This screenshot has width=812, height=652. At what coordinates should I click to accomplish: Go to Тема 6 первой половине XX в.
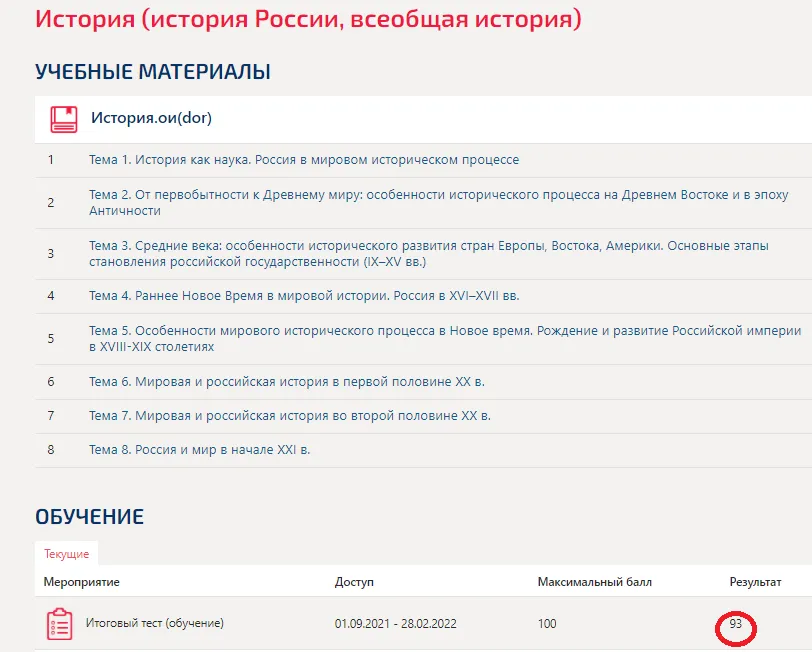(286, 382)
